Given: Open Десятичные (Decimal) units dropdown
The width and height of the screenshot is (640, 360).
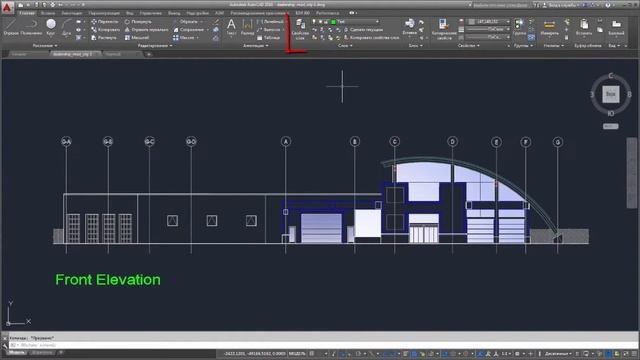Looking at the screenshot, I should (558, 353).
